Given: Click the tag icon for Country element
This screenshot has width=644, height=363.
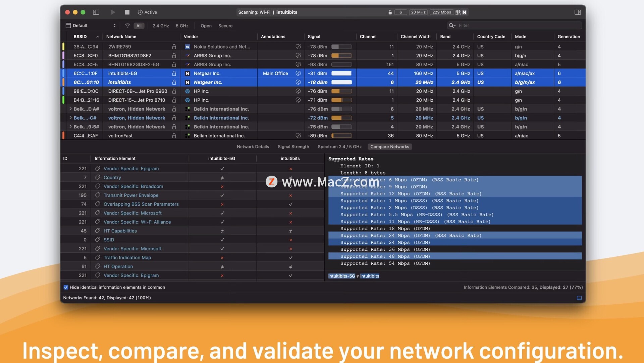Looking at the screenshot, I should (x=98, y=177).
